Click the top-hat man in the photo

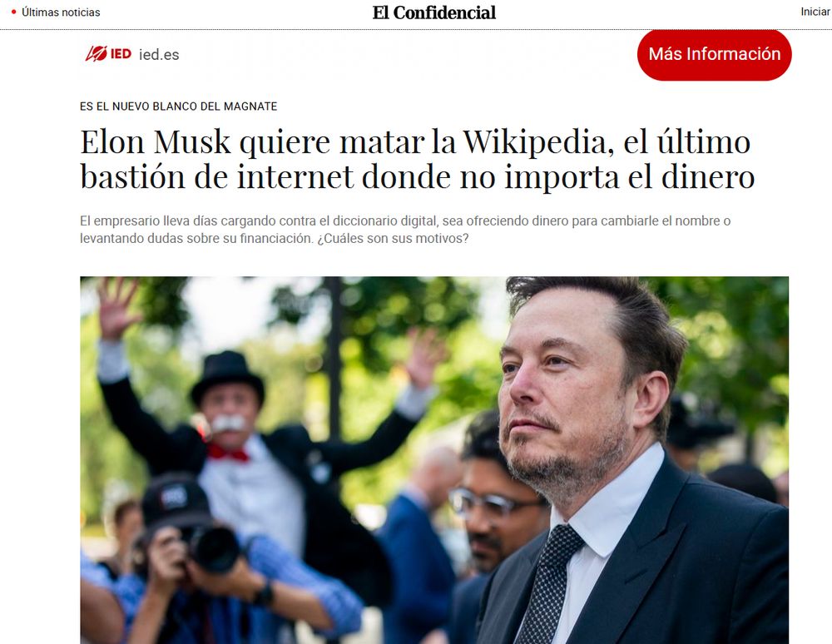coord(228,404)
